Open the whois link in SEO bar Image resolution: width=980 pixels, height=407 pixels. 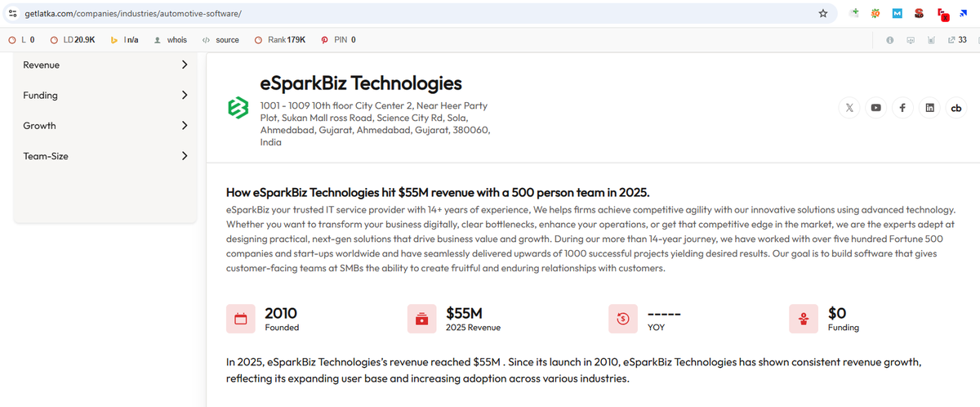(x=171, y=40)
